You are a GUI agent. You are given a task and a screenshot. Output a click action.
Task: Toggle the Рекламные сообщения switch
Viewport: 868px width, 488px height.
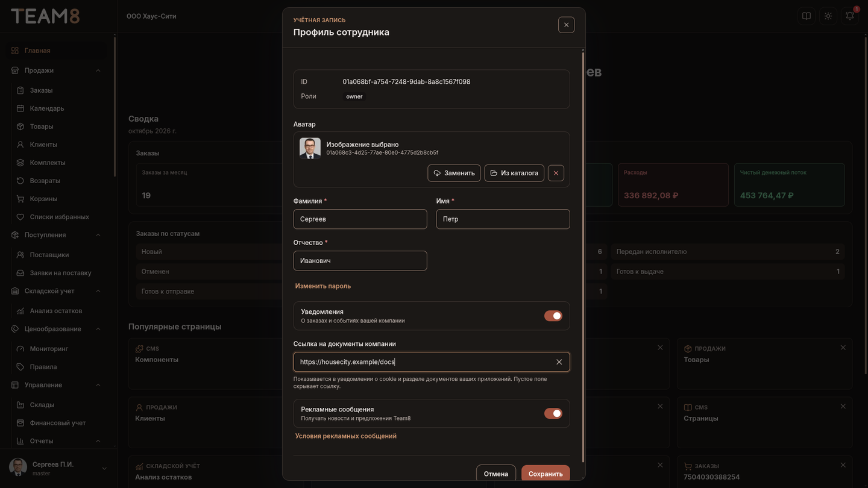[553, 413]
